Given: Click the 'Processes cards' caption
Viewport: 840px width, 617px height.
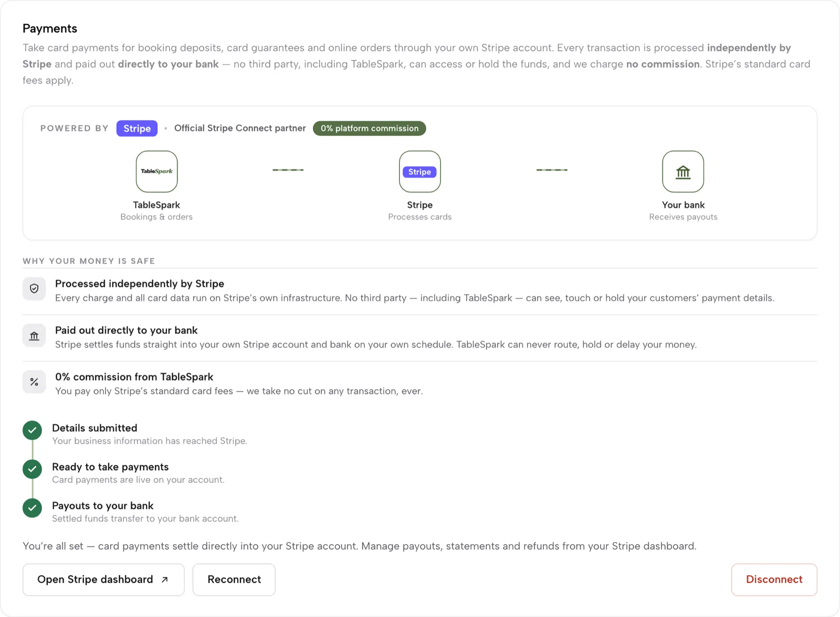Looking at the screenshot, I should point(419,217).
